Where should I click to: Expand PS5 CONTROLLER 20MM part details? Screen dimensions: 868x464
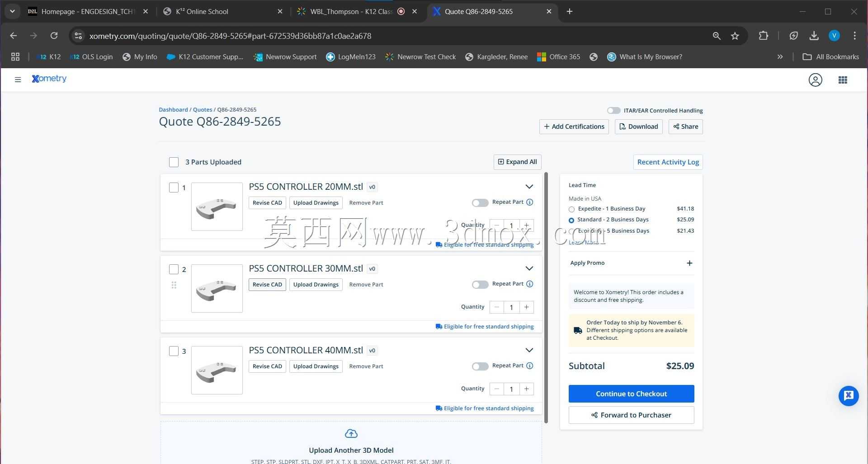(x=529, y=187)
